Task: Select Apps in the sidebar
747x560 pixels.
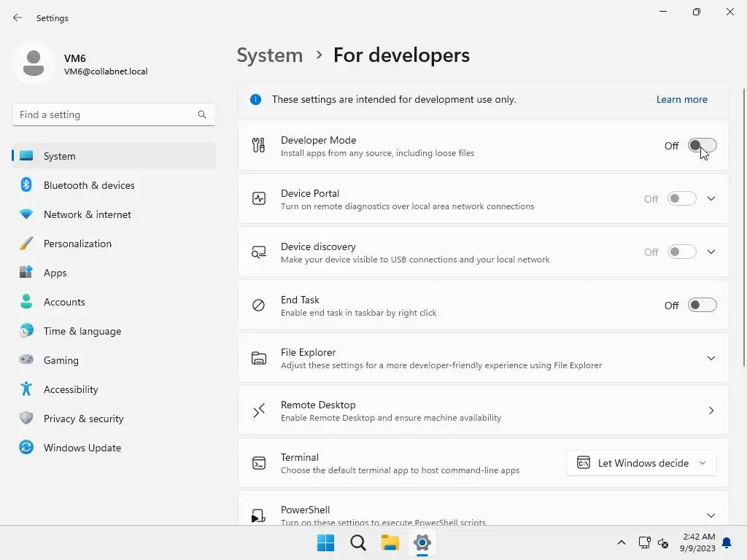Action: [114, 273]
